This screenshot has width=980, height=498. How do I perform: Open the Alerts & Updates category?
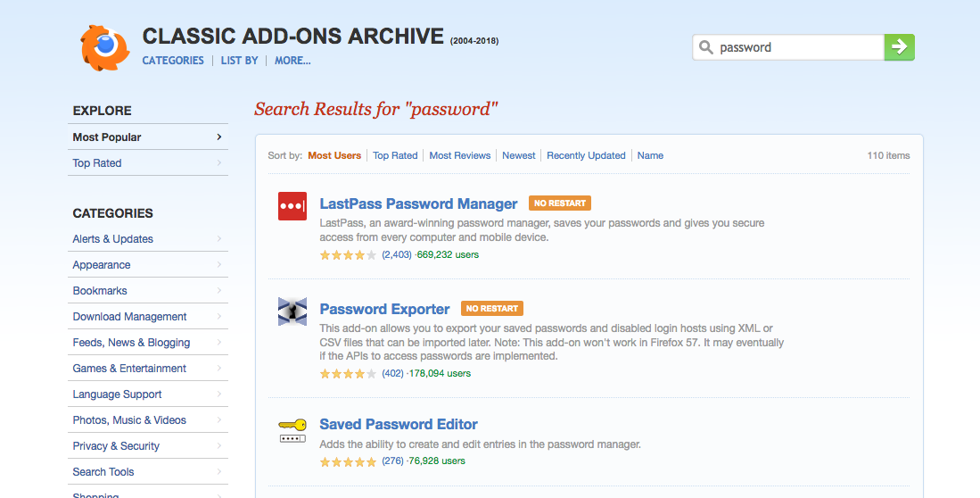tap(112, 239)
